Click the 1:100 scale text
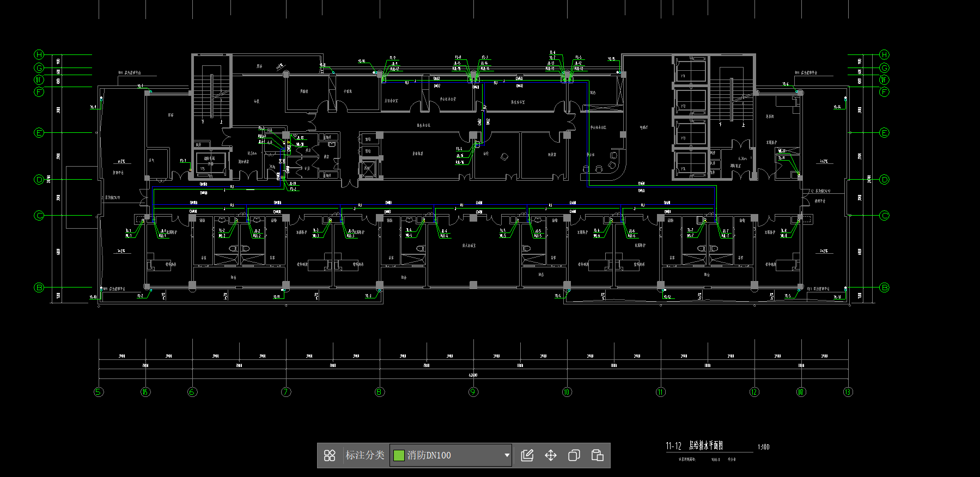Image resolution: width=980 pixels, height=477 pixels. [763, 447]
